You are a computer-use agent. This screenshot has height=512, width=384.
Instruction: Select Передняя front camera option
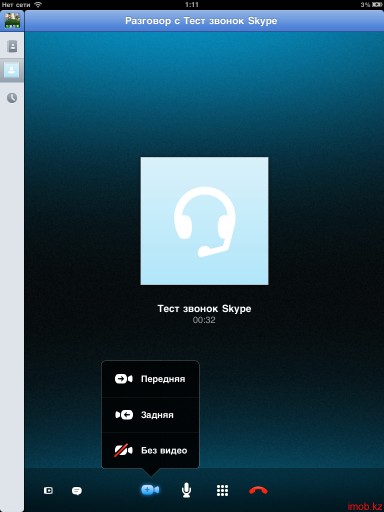tap(150, 379)
